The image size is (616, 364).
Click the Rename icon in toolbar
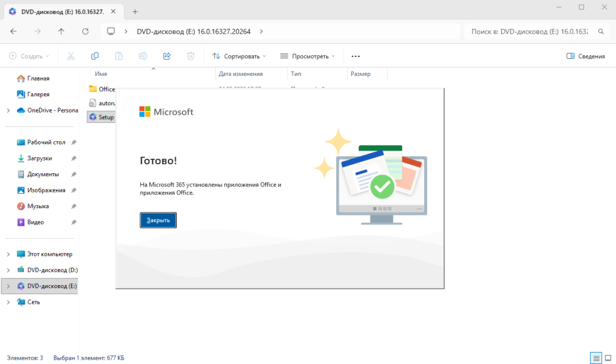click(143, 56)
